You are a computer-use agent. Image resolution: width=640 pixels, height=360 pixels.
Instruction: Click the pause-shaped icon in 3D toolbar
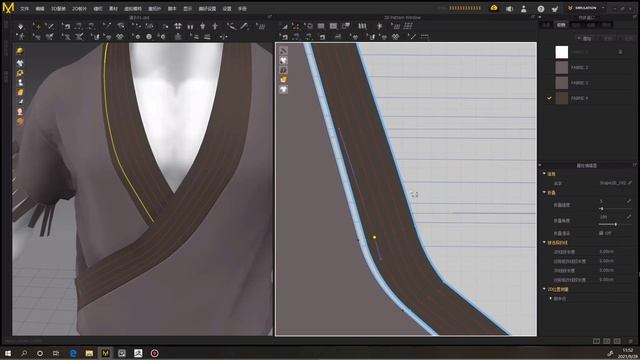190,27
